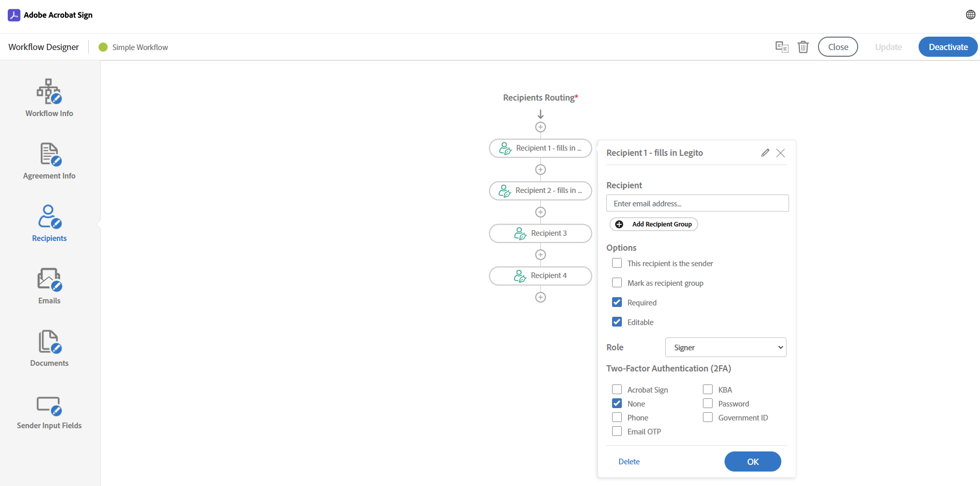Click the clone workflow icon in header

(782, 47)
